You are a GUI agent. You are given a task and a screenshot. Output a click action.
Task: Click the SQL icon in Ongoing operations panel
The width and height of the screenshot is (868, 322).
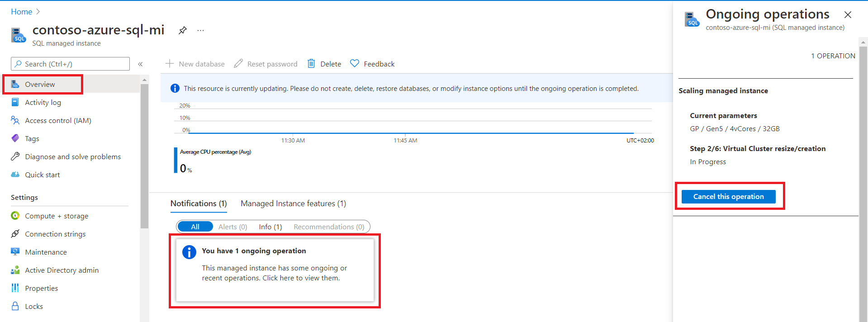point(692,19)
